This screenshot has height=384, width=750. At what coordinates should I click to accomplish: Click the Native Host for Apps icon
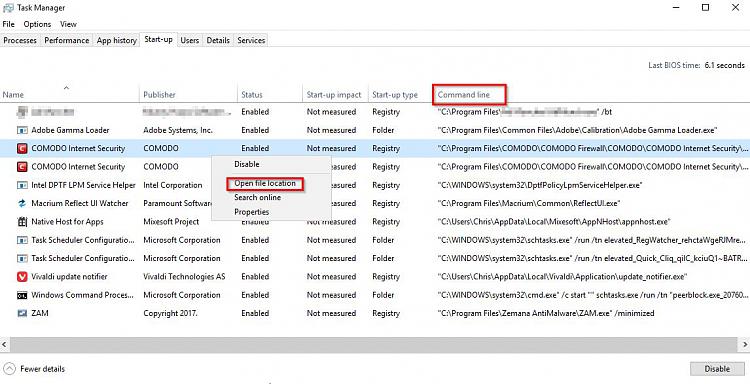pyautogui.click(x=22, y=221)
